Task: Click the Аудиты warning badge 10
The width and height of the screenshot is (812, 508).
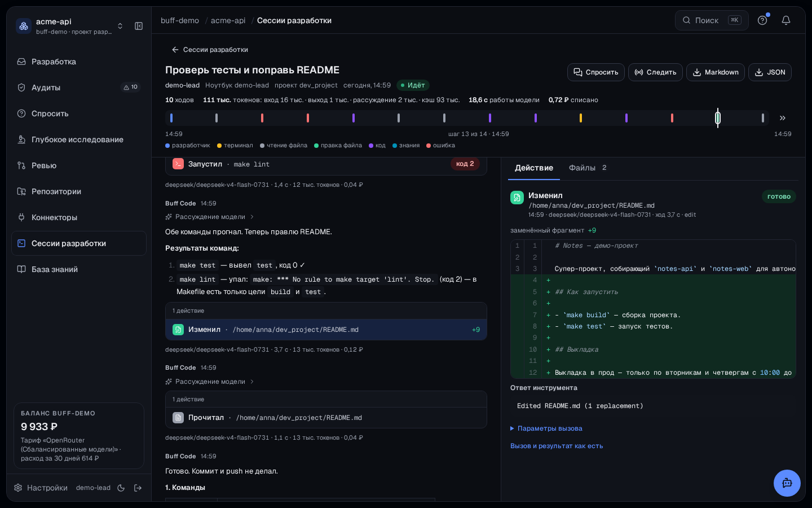Action: [x=131, y=87]
